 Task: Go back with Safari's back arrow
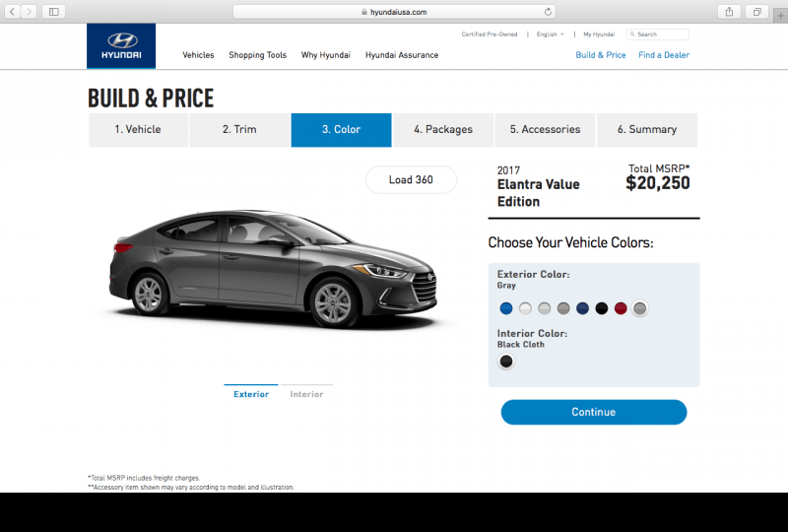coord(12,12)
